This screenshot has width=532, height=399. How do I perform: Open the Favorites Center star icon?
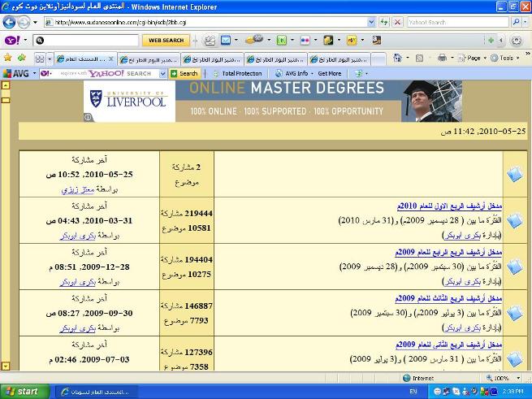pos(8,58)
